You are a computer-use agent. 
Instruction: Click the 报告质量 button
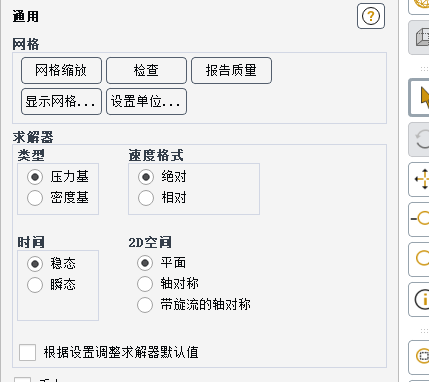(x=231, y=70)
